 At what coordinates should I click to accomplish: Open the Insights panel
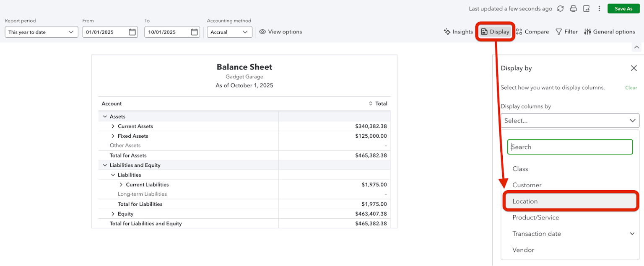(x=458, y=32)
